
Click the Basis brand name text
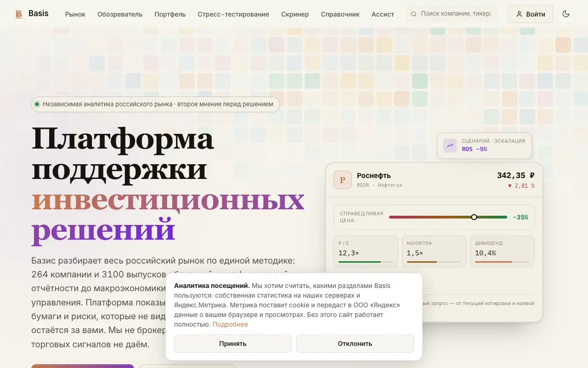coord(38,13)
